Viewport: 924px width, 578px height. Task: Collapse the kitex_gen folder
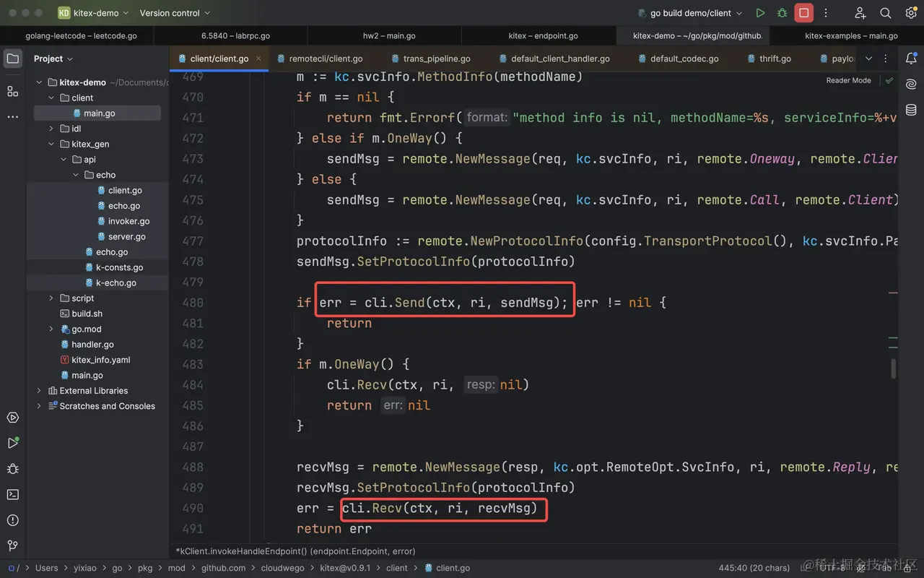51,144
